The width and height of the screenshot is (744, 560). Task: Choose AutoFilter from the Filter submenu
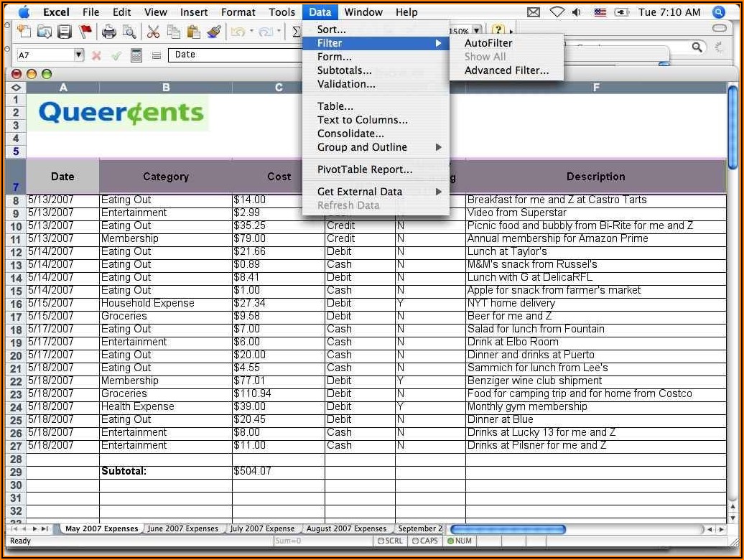coord(488,43)
